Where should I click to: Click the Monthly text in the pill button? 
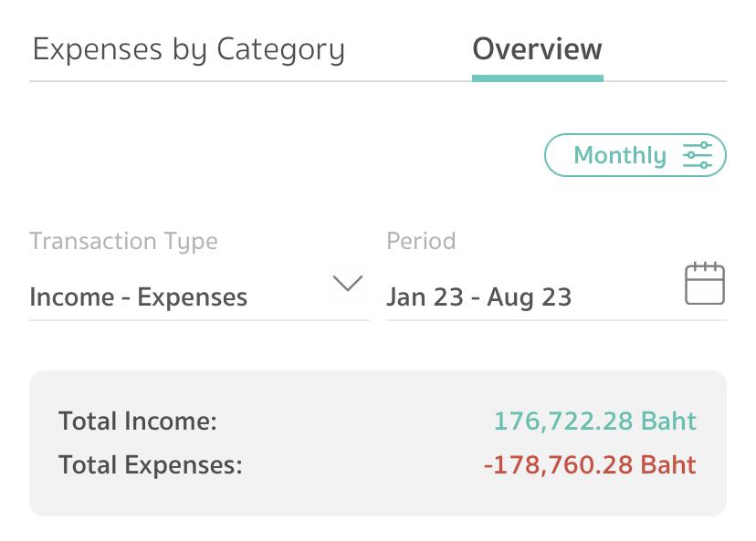click(x=620, y=156)
